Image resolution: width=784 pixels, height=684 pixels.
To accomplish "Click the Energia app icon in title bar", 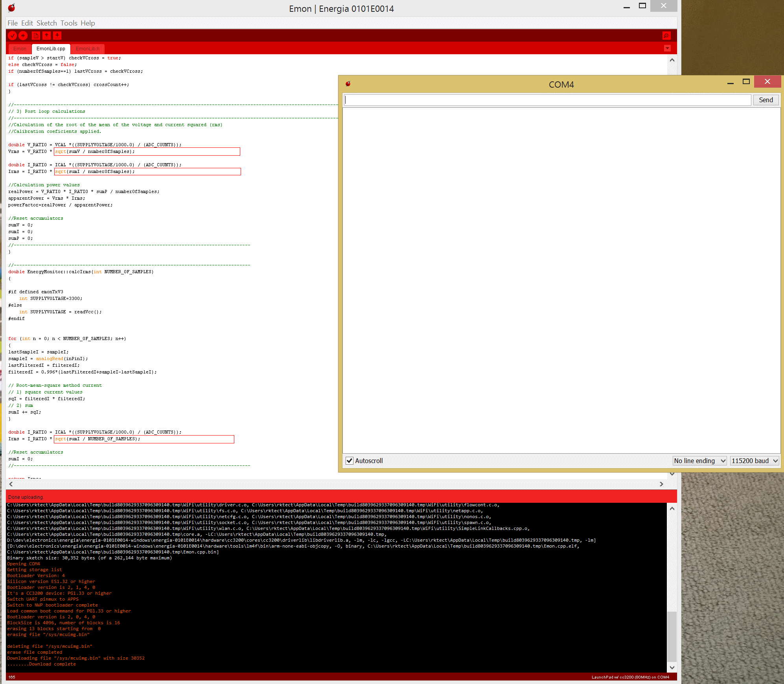I will (x=11, y=7).
